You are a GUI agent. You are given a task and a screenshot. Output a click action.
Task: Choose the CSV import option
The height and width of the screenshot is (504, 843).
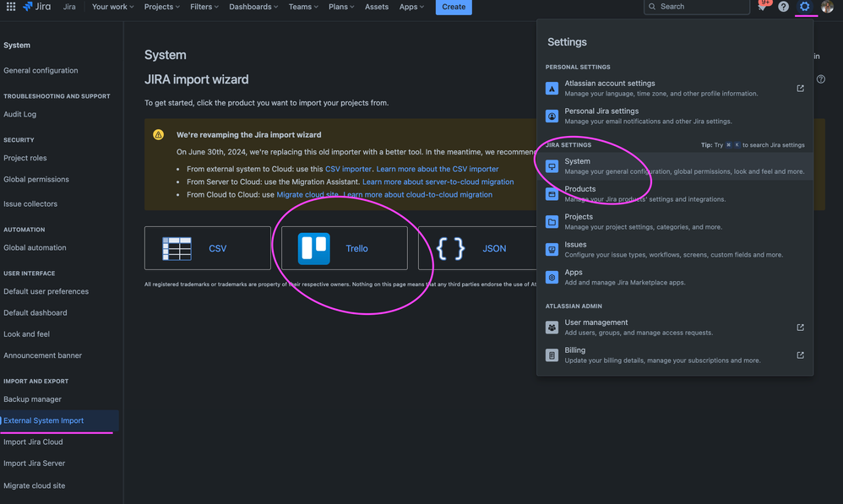pyautogui.click(x=208, y=248)
